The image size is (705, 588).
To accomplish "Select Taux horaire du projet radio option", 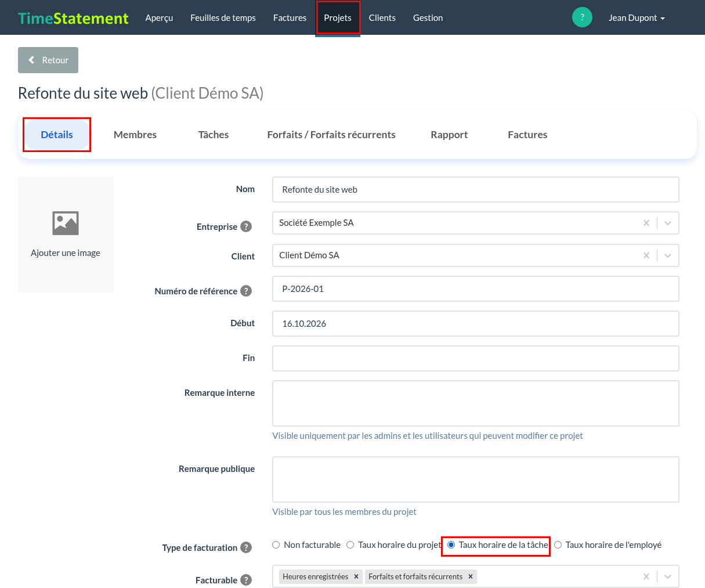I will pos(350,544).
